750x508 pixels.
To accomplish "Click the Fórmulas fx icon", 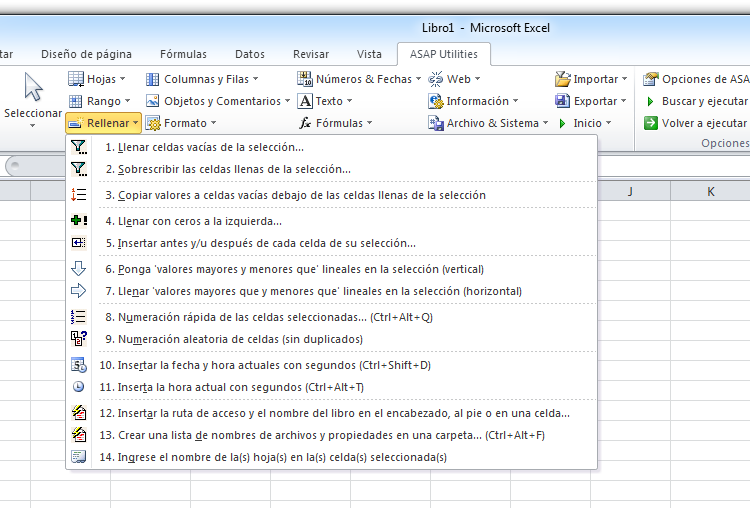I will (x=305, y=123).
